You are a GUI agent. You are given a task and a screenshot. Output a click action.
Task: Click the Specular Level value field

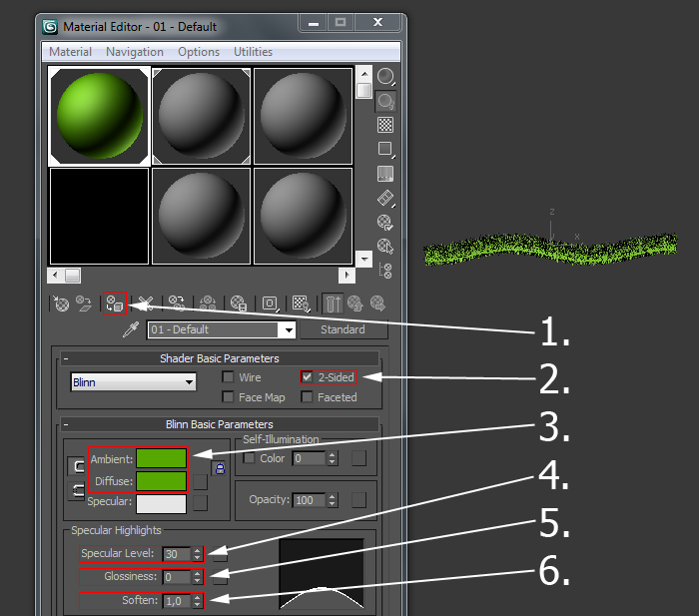(x=178, y=554)
